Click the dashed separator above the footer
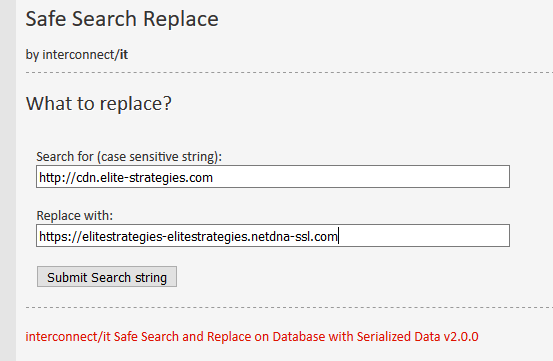 click(x=289, y=307)
